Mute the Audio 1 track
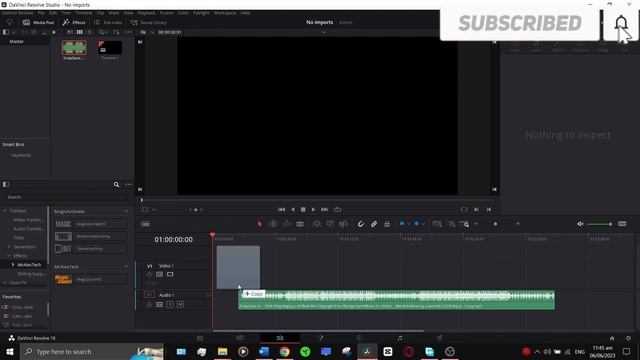The image size is (640, 360). coord(180,304)
